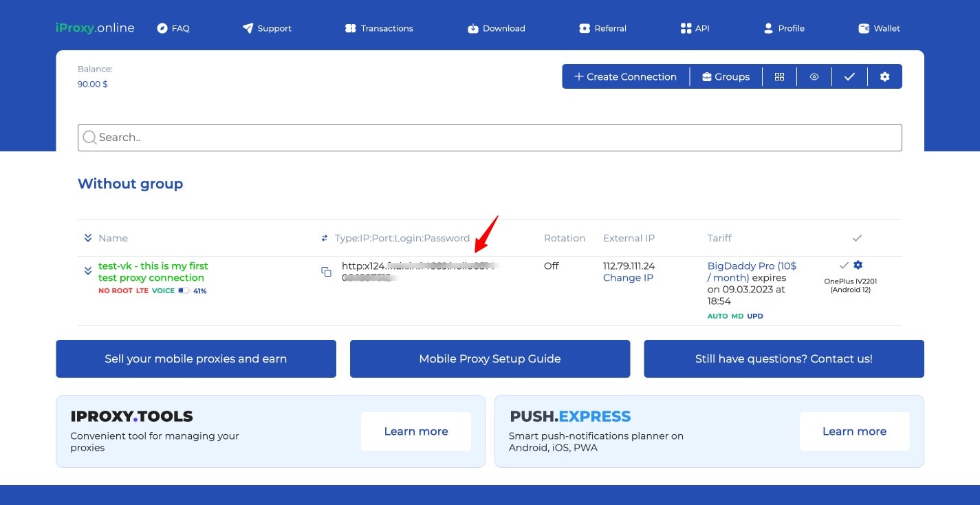The height and width of the screenshot is (505, 980).
Task: Click into the Search field
Action: coord(490,138)
